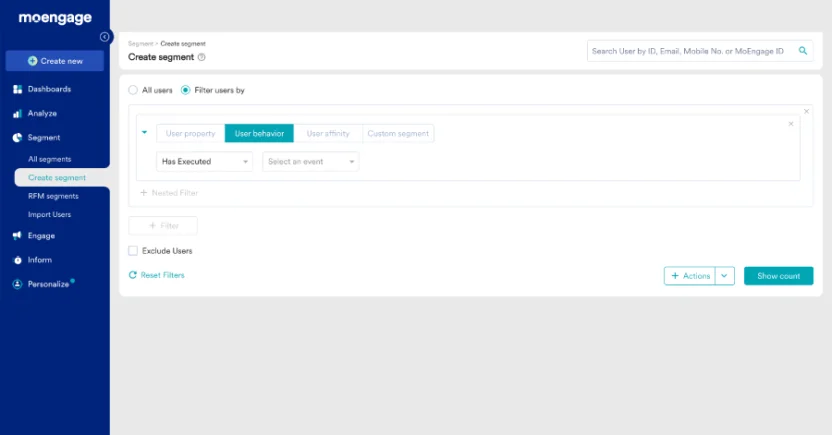Click the Create new button

click(x=55, y=61)
